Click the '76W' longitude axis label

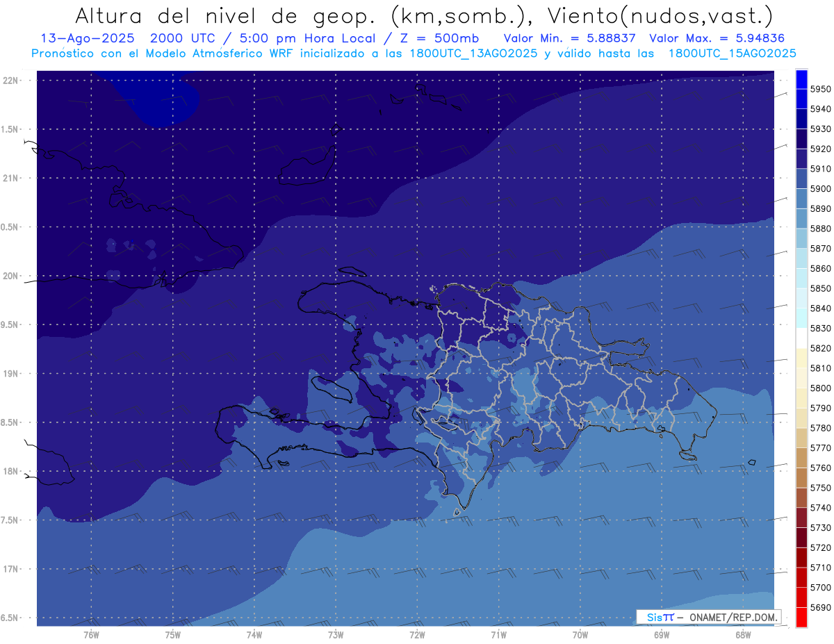91,635
